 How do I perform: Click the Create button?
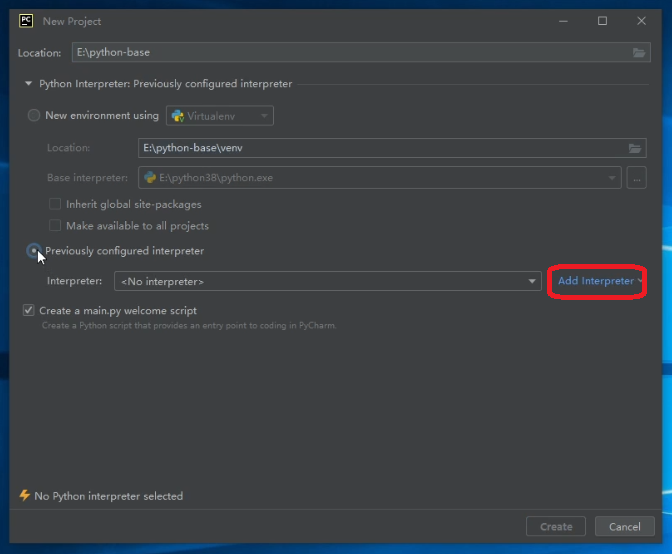pyautogui.click(x=555, y=527)
